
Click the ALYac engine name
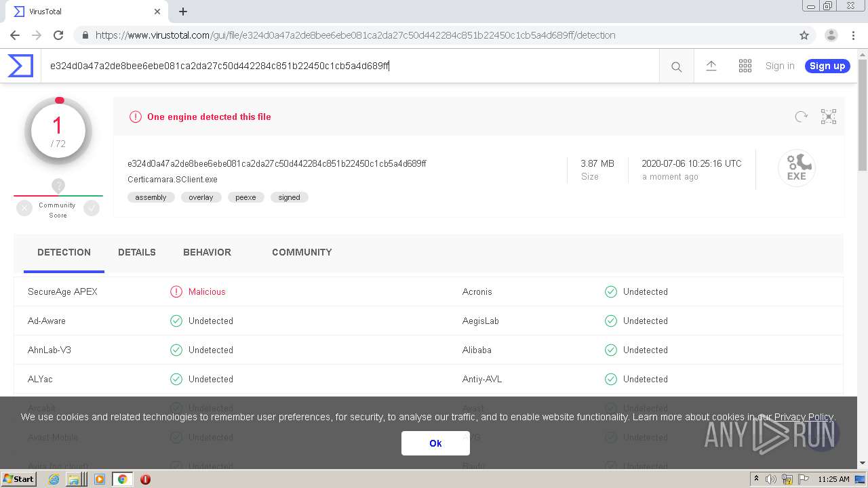click(40, 379)
